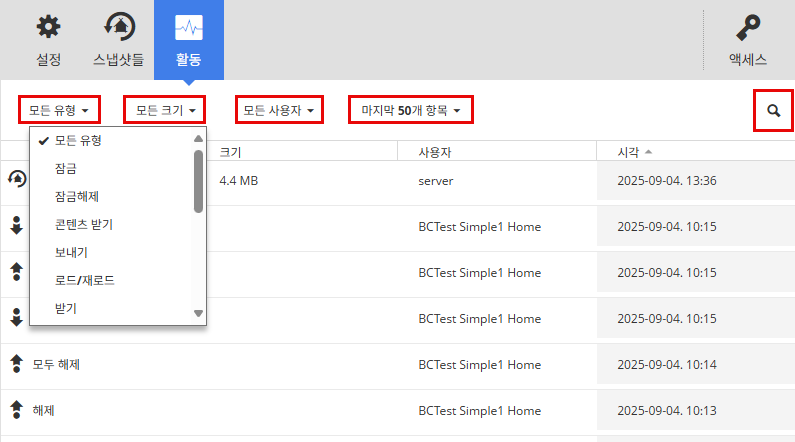This screenshot has width=795, height=442.
Task: Expand the 마지막 50개 항목 dropdown
Action: [410, 109]
